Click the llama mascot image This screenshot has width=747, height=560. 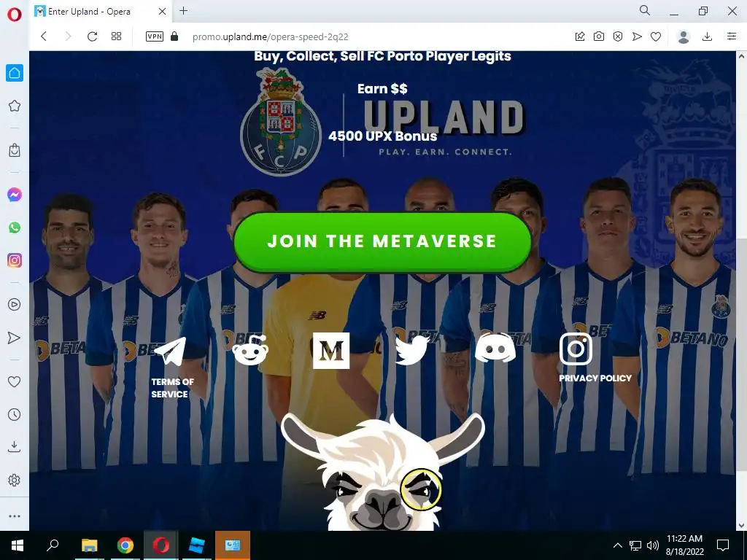point(382,473)
